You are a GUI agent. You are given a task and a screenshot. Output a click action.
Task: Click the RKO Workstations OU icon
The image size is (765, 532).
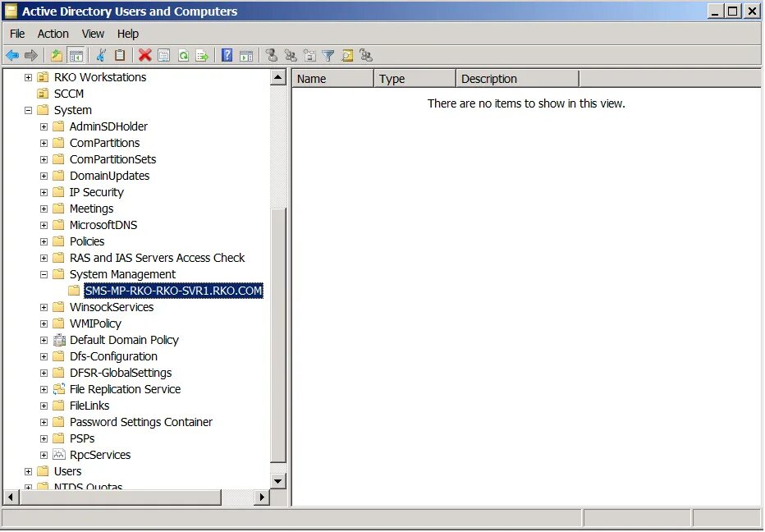tap(44, 77)
